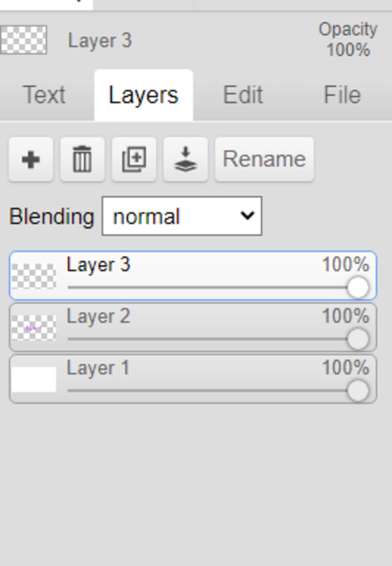The height and width of the screenshot is (566, 392).
Task: Click Layer 2 opacity slider handle
Action: (x=358, y=339)
